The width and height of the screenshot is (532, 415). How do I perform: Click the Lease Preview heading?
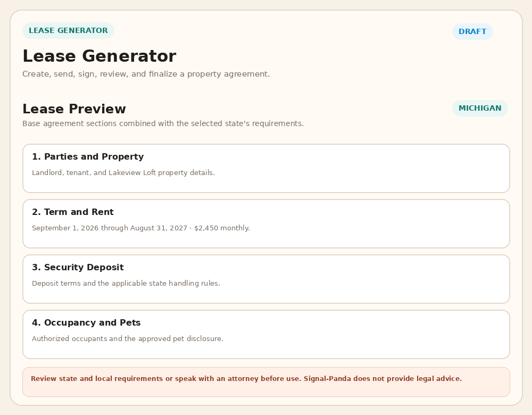click(x=74, y=109)
